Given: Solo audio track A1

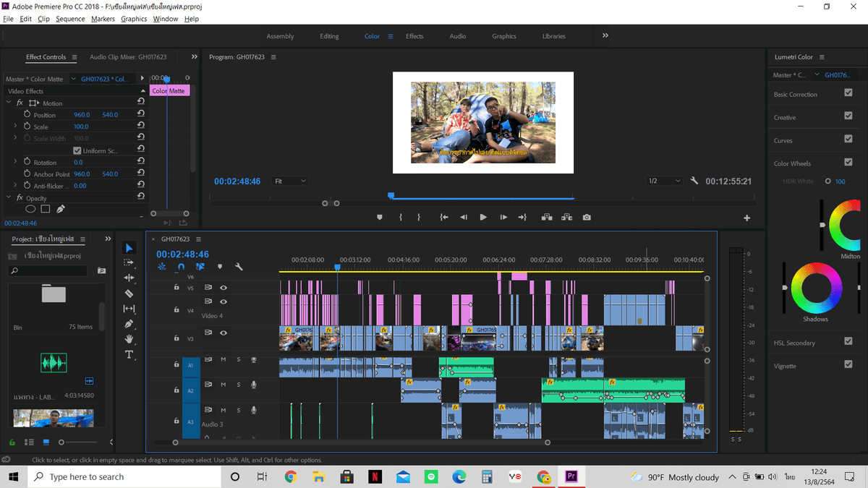Looking at the screenshot, I should coord(238,359).
